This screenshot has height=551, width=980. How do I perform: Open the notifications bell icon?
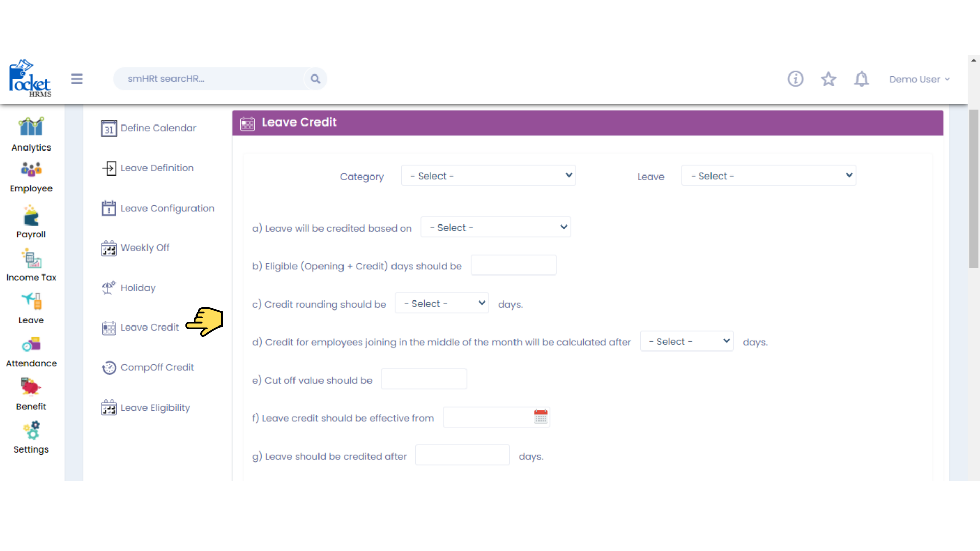[x=862, y=79]
